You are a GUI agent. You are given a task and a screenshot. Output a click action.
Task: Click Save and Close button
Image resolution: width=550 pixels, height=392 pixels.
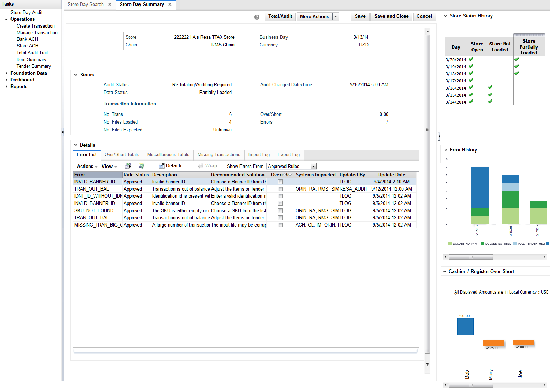click(391, 16)
